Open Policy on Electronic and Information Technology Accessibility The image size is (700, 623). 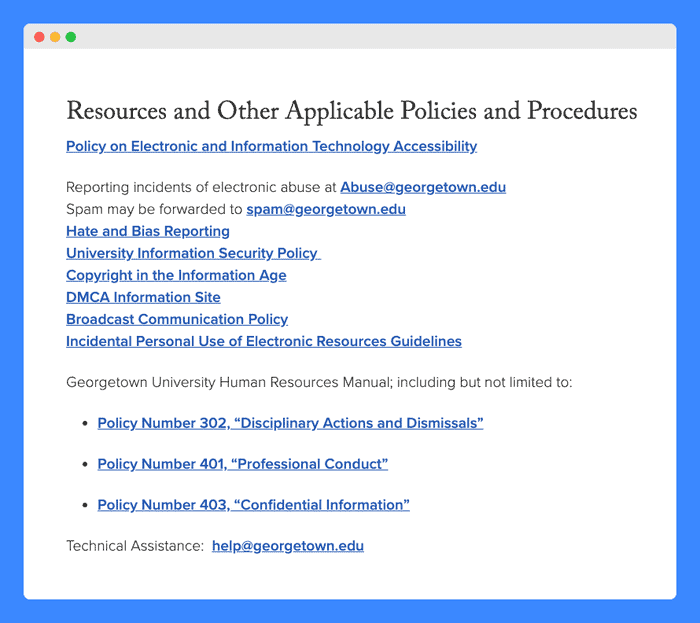271,146
